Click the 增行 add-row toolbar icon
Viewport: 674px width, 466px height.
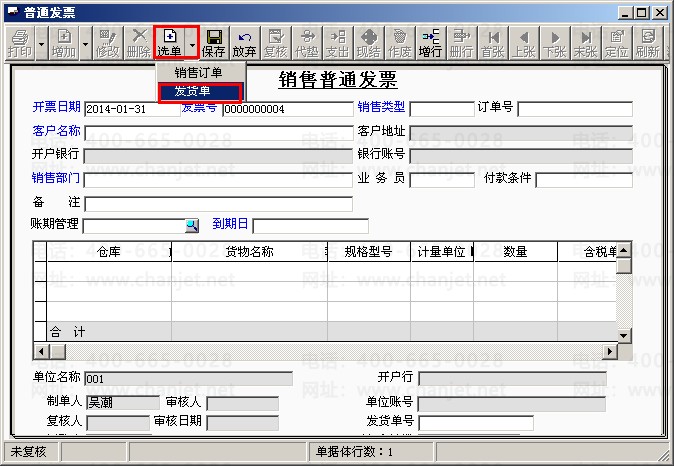[430, 43]
